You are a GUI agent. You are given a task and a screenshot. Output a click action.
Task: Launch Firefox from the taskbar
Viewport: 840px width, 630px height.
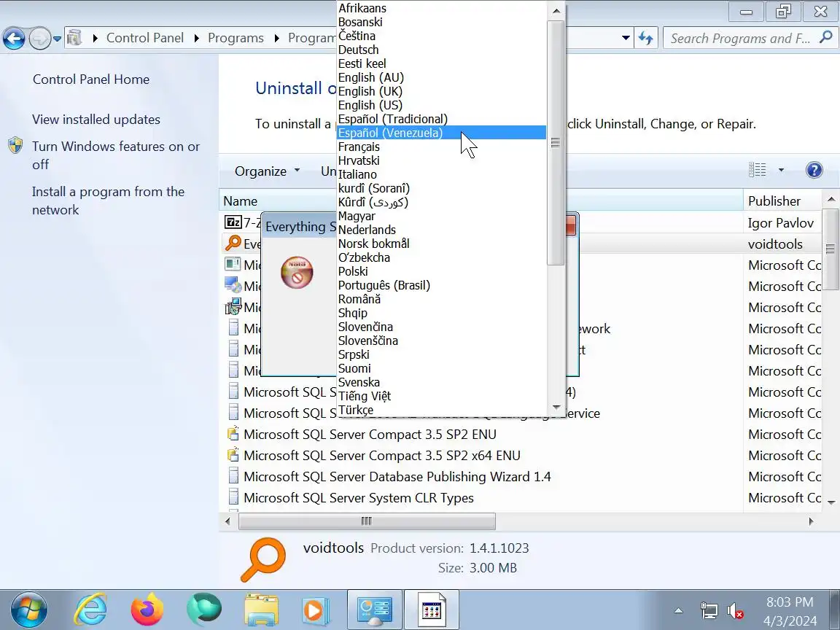click(147, 610)
